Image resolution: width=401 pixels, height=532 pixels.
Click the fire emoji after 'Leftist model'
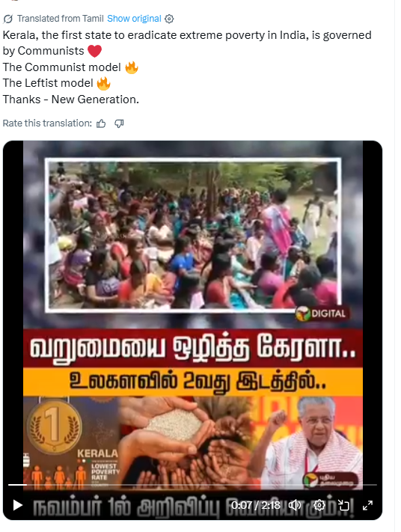103,83
